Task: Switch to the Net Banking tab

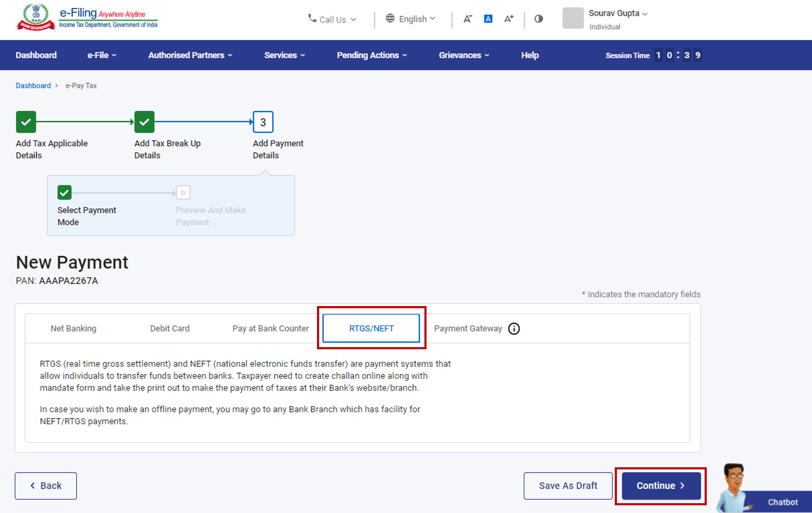Action: coord(73,328)
